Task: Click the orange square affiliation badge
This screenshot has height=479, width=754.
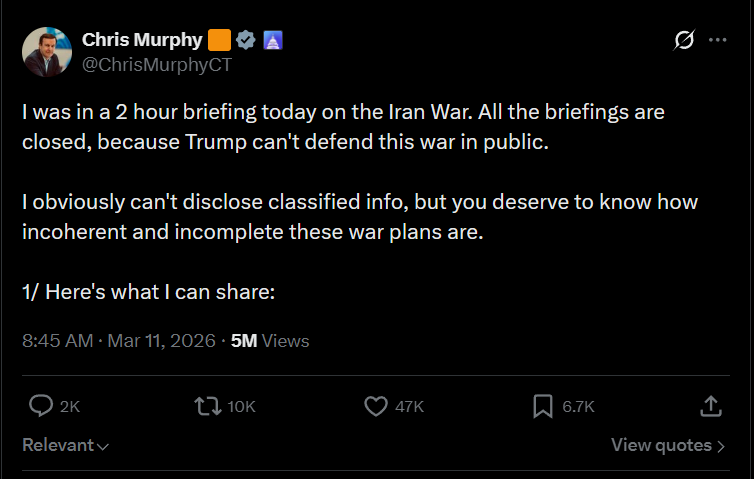Action: (x=220, y=40)
